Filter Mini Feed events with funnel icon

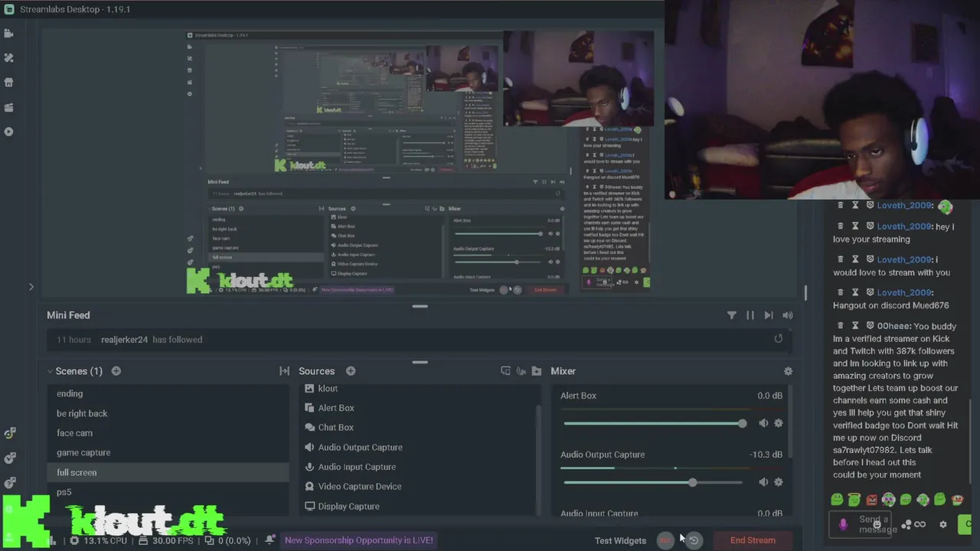point(731,315)
